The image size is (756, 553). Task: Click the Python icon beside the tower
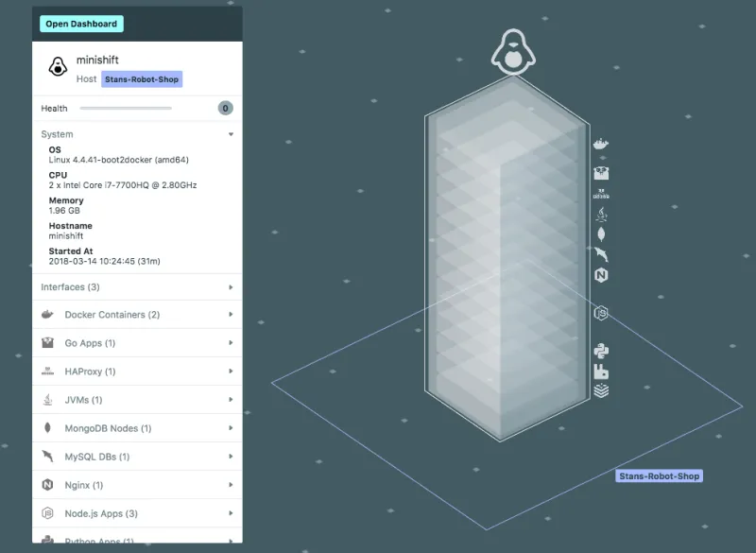(601, 352)
